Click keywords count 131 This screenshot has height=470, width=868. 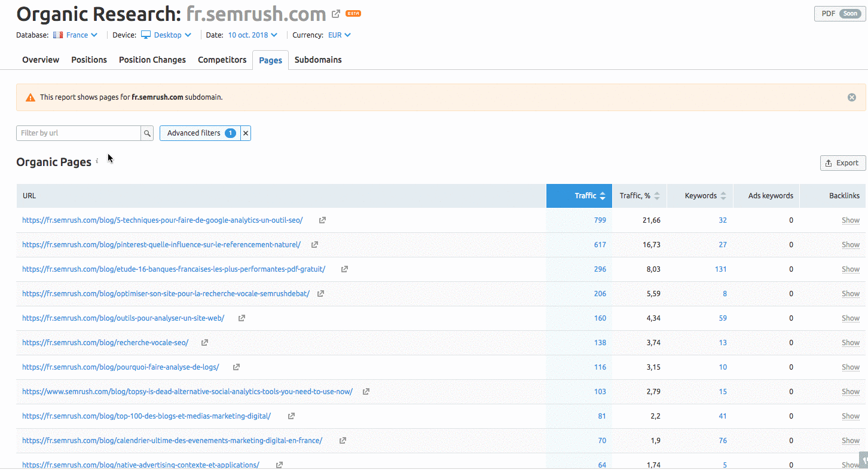pyautogui.click(x=721, y=269)
